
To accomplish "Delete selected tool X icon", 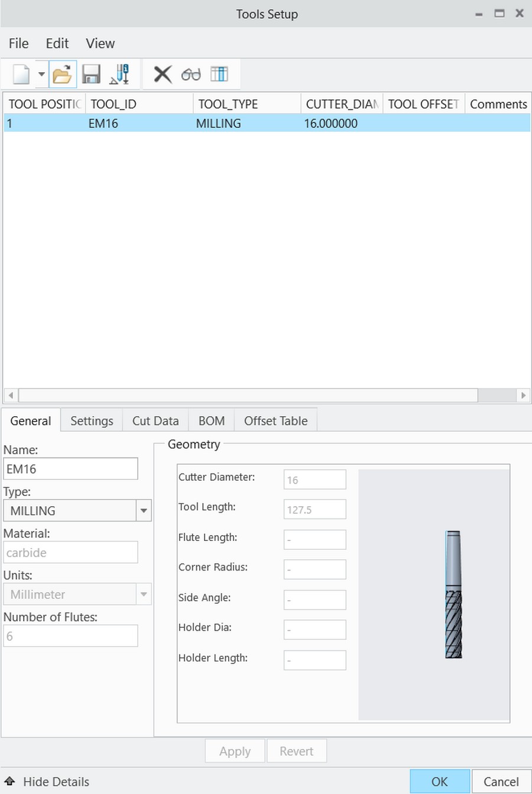I will 163,74.
